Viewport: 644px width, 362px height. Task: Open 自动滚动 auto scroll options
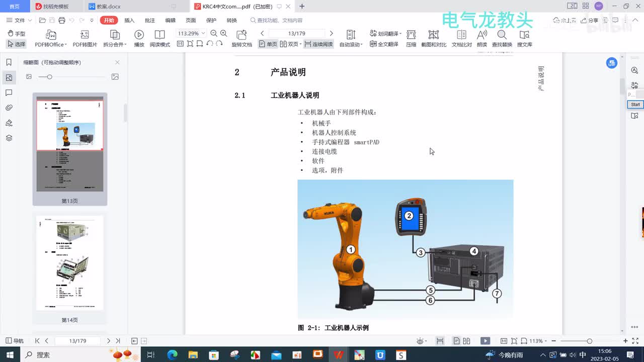point(351,39)
